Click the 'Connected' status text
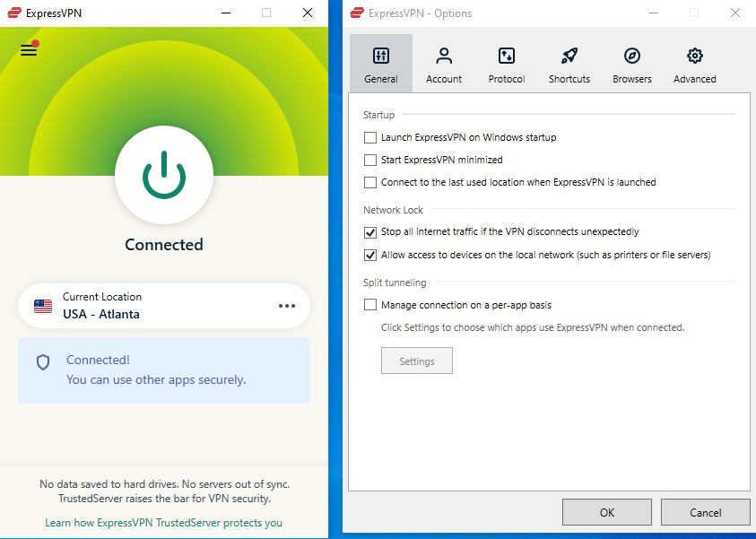Image resolution: width=756 pixels, height=539 pixels. (164, 245)
